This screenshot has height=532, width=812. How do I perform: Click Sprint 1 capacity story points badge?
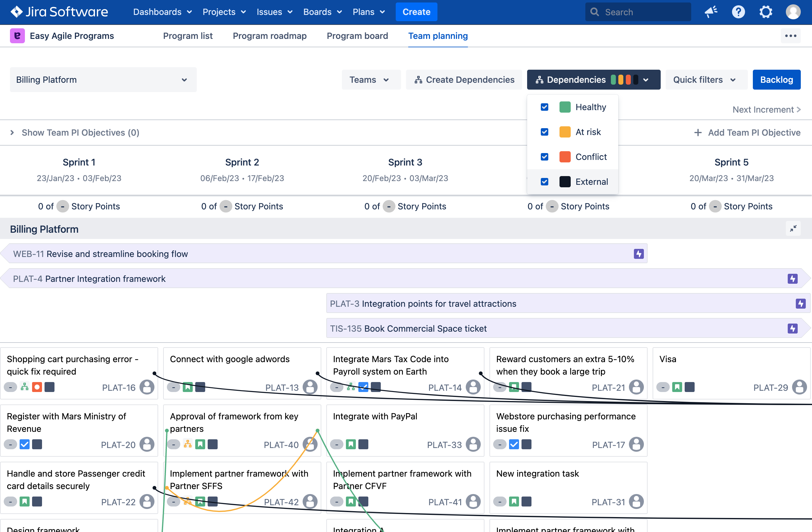point(63,206)
